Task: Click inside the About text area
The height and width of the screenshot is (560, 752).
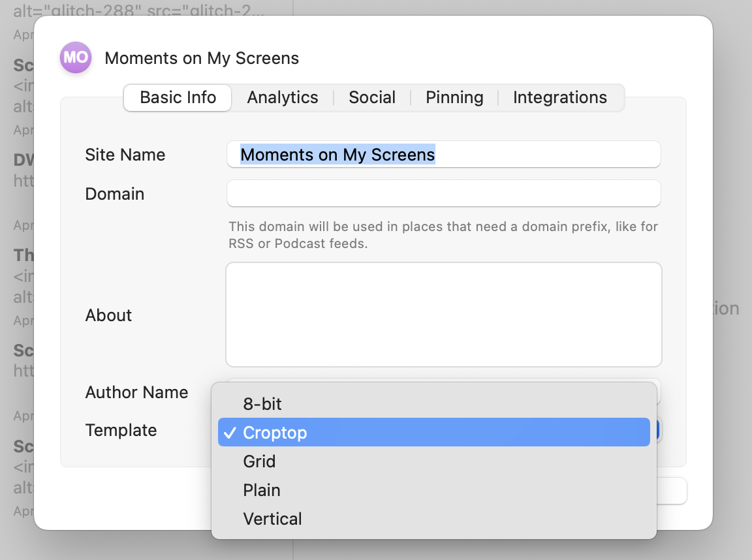Action: coord(444,315)
